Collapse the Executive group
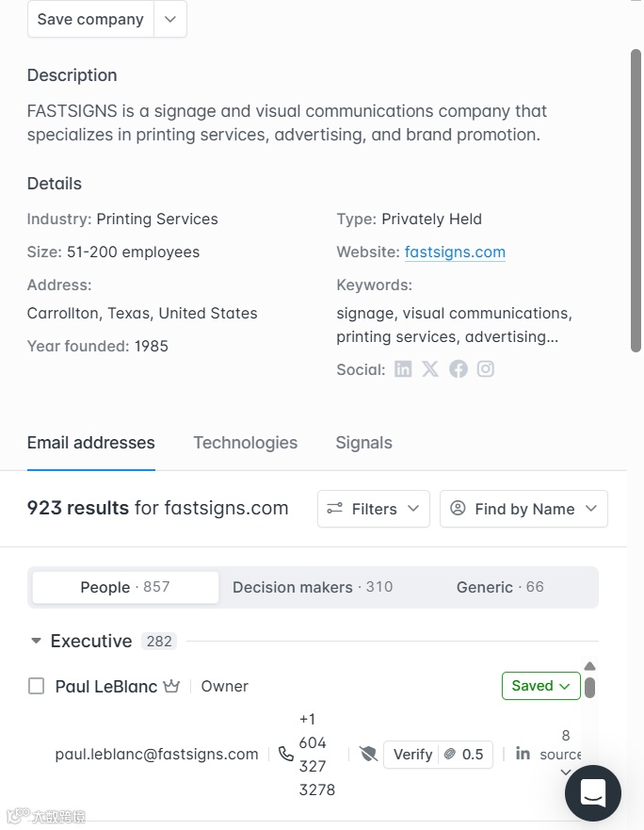 click(x=36, y=642)
